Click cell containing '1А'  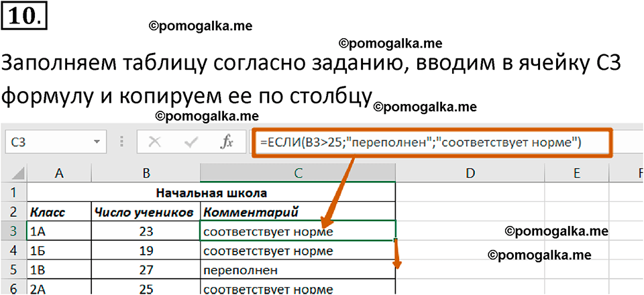tap(59, 231)
